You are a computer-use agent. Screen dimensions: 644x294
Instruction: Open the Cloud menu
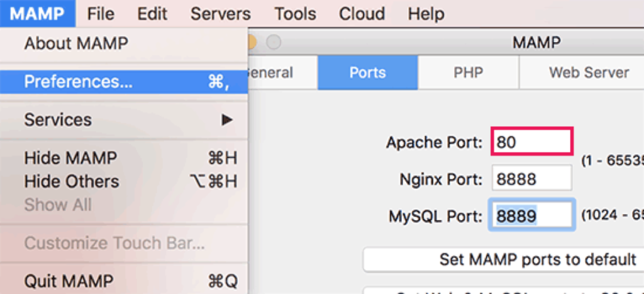coord(362,14)
